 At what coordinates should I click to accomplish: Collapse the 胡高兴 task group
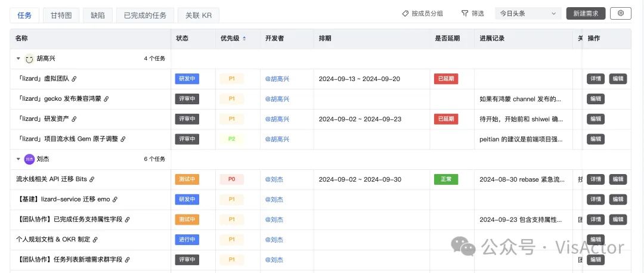coord(18,58)
